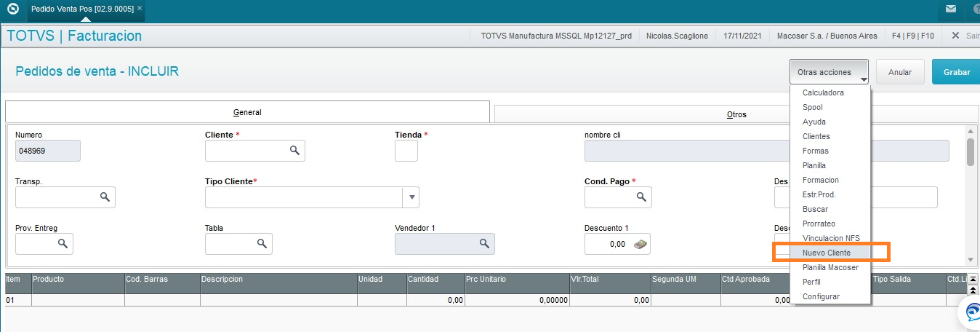Click the search magnifier in Tabla field
The width and height of the screenshot is (980, 332).
(x=262, y=243)
